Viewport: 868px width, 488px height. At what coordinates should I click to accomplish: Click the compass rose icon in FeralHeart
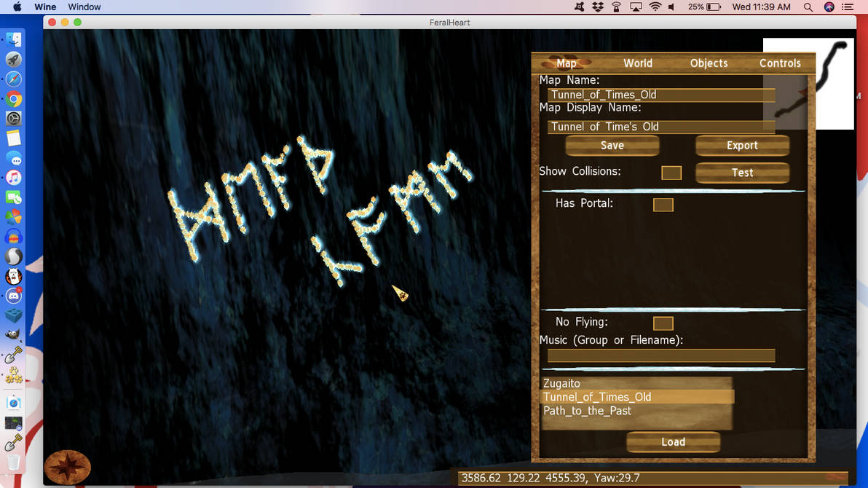[67, 467]
